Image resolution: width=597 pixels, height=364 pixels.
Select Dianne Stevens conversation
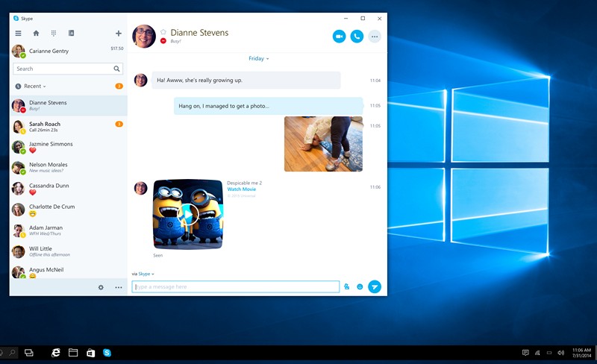pos(69,105)
